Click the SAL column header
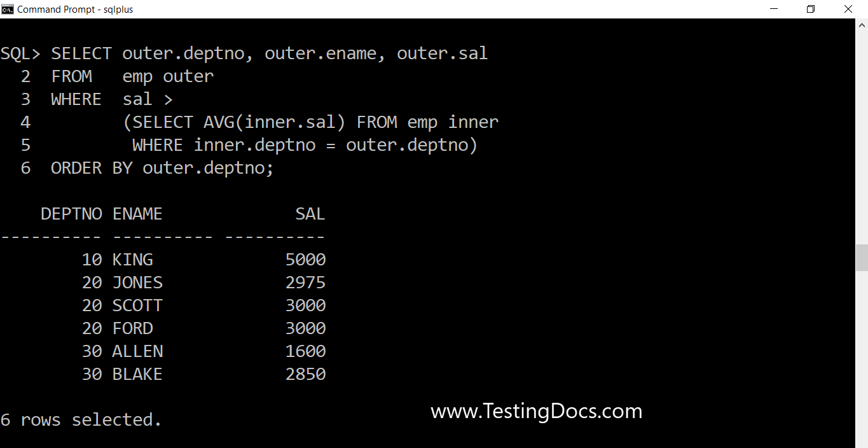This screenshot has height=448, width=868. coord(310,214)
